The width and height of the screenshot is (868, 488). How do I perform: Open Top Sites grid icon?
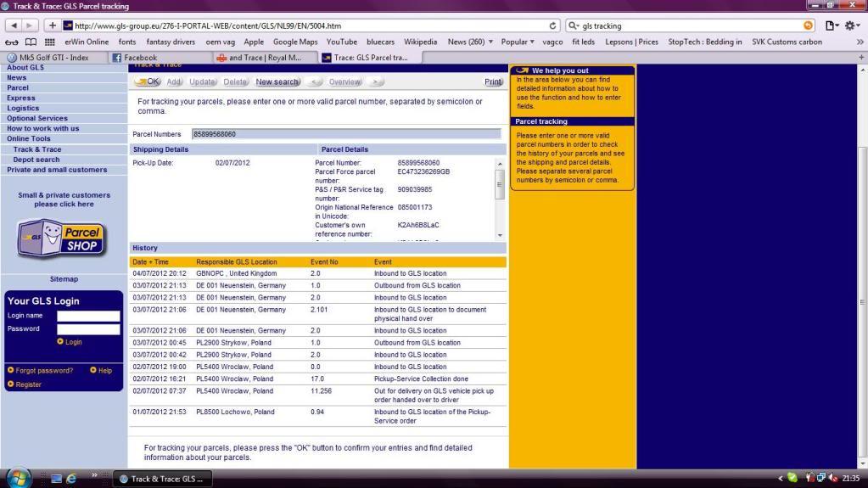click(x=50, y=42)
